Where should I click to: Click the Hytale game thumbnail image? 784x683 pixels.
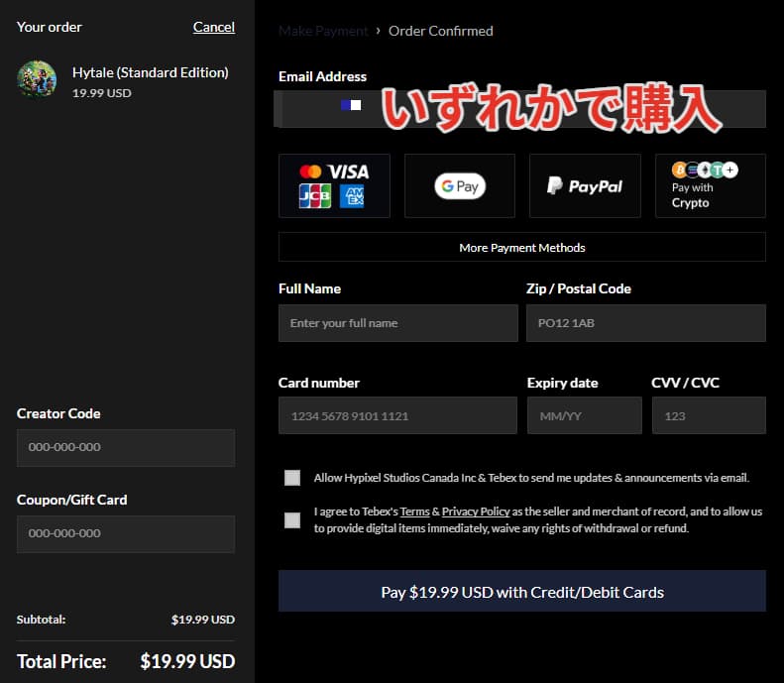[37, 79]
